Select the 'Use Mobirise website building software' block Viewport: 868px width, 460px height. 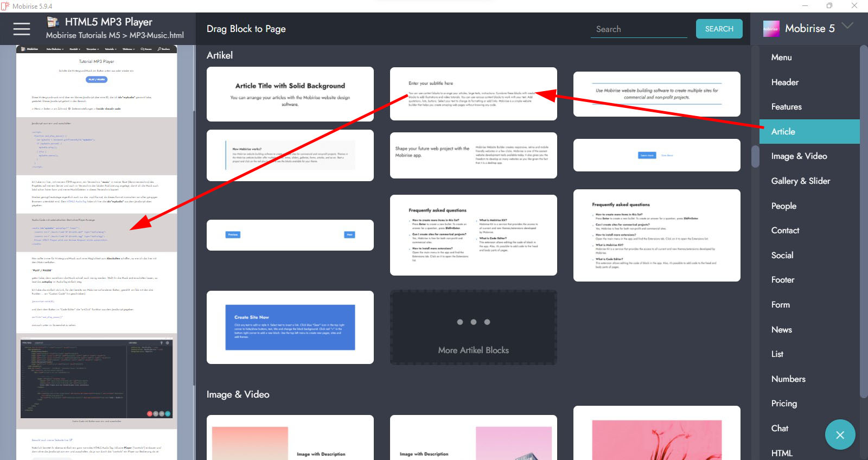click(x=657, y=94)
